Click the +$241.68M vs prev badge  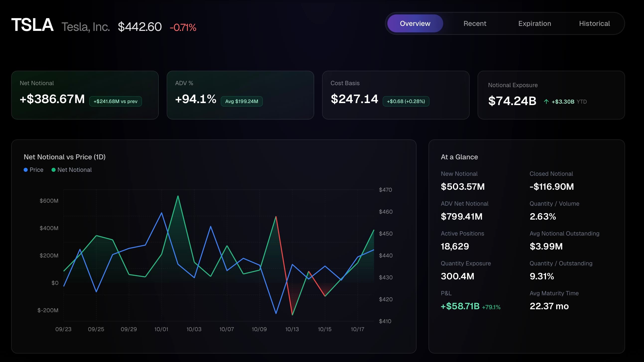click(x=115, y=101)
